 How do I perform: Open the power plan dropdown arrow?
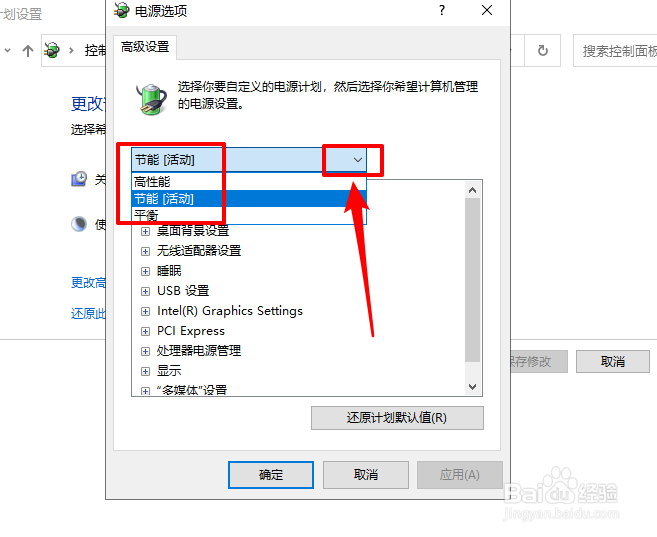pyautogui.click(x=357, y=160)
